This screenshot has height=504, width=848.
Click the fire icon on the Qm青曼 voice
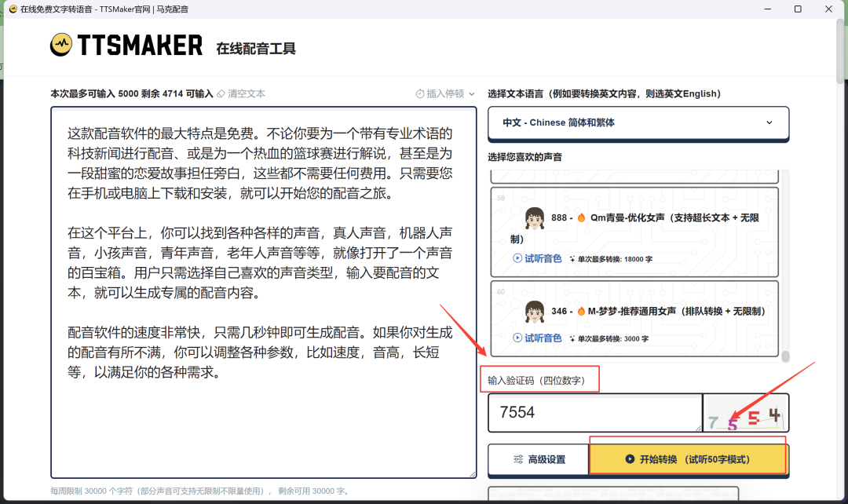(581, 217)
